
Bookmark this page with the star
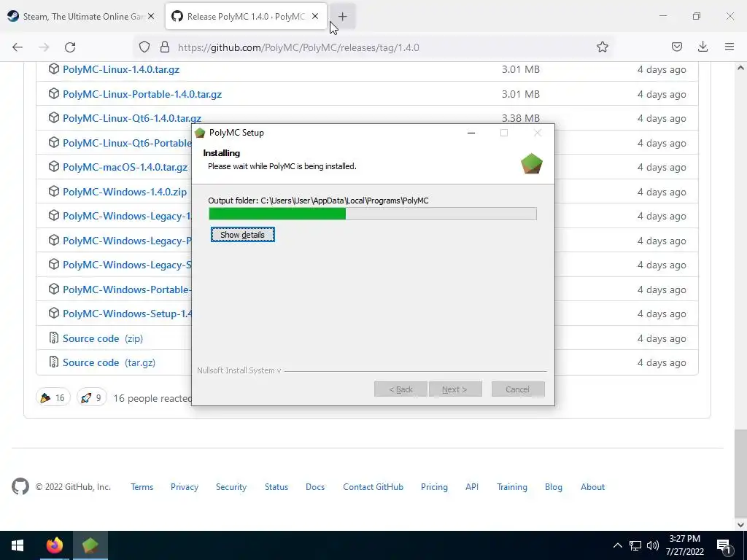click(x=602, y=47)
